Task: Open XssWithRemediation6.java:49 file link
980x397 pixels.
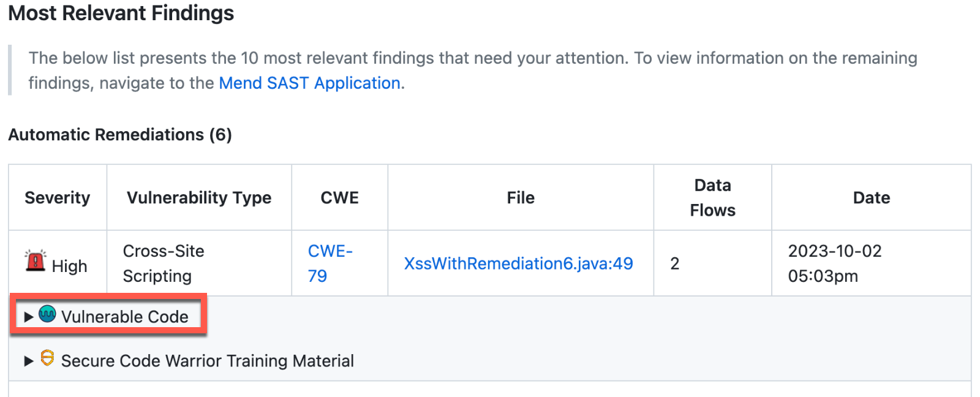Action: pos(518,263)
